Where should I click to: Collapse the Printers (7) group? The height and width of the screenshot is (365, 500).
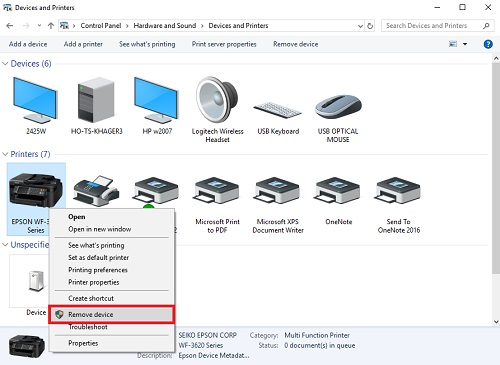click(5, 154)
